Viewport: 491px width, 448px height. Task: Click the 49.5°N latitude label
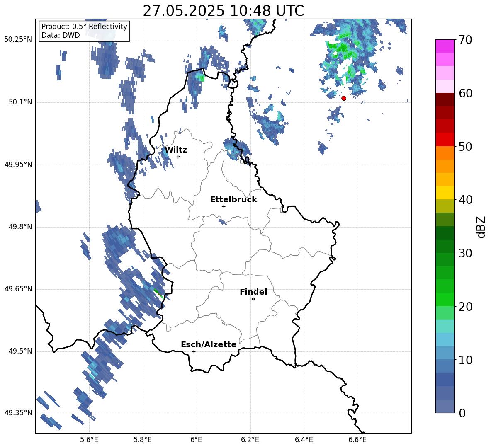(x=20, y=351)
